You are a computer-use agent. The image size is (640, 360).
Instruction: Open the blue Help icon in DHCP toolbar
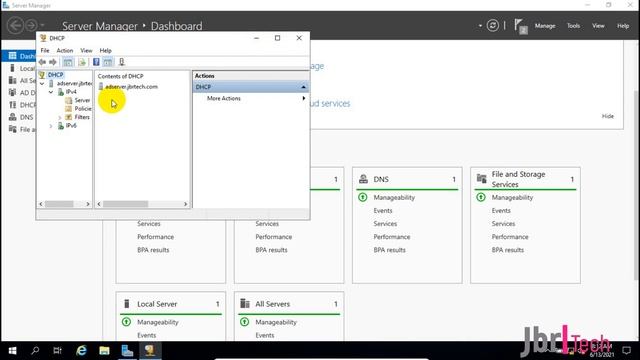click(96, 62)
